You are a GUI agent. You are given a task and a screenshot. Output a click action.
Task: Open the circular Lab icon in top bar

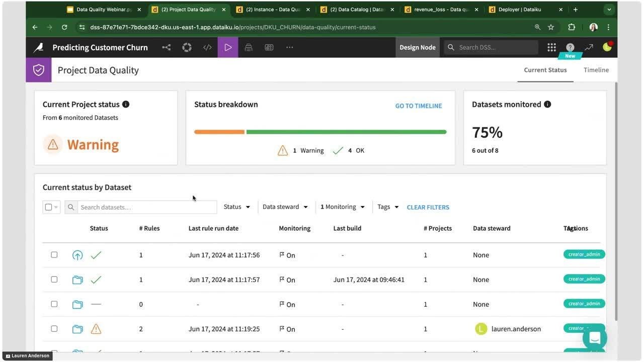pyautogui.click(x=187, y=47)
